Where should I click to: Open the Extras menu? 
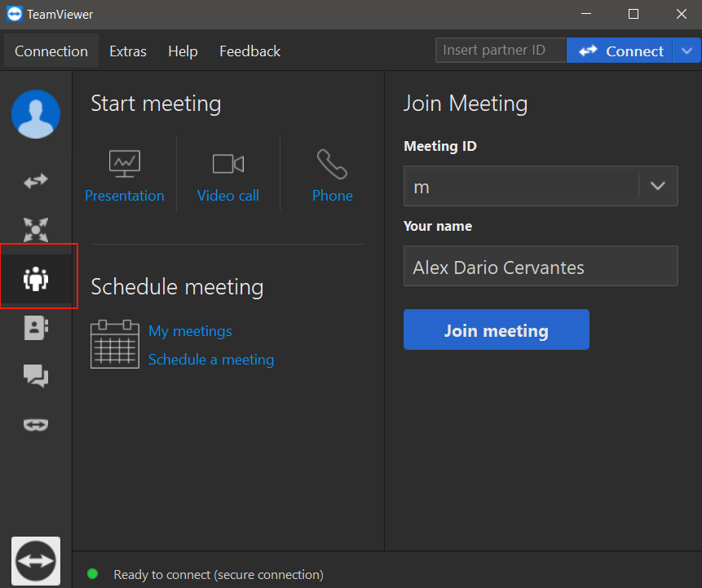[128, 51]
